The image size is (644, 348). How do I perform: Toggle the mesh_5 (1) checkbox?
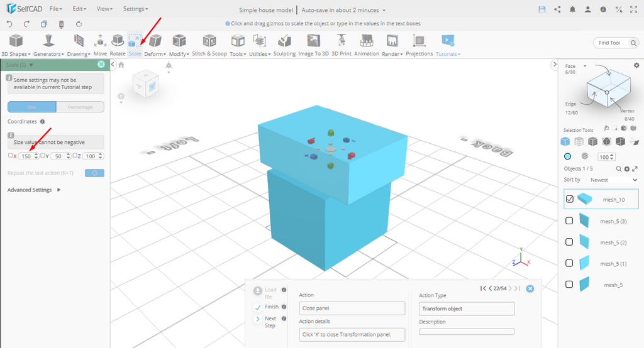click(569, 263)
